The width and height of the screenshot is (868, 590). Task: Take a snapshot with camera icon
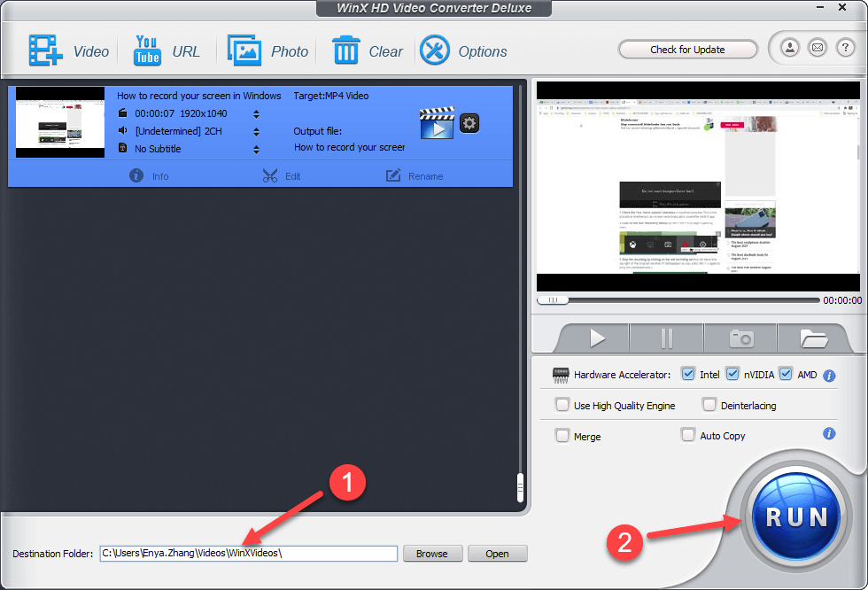(x=740, y=338)
